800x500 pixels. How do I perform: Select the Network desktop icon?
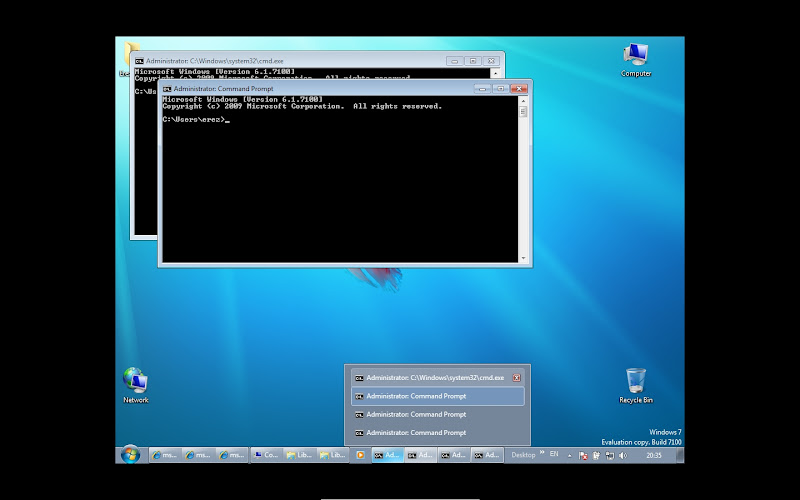(136, 385)
